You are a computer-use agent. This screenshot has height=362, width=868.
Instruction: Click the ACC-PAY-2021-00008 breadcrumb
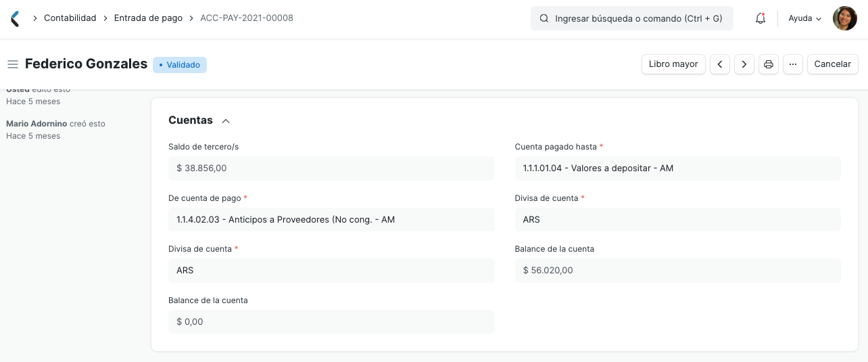click(247, 18)
